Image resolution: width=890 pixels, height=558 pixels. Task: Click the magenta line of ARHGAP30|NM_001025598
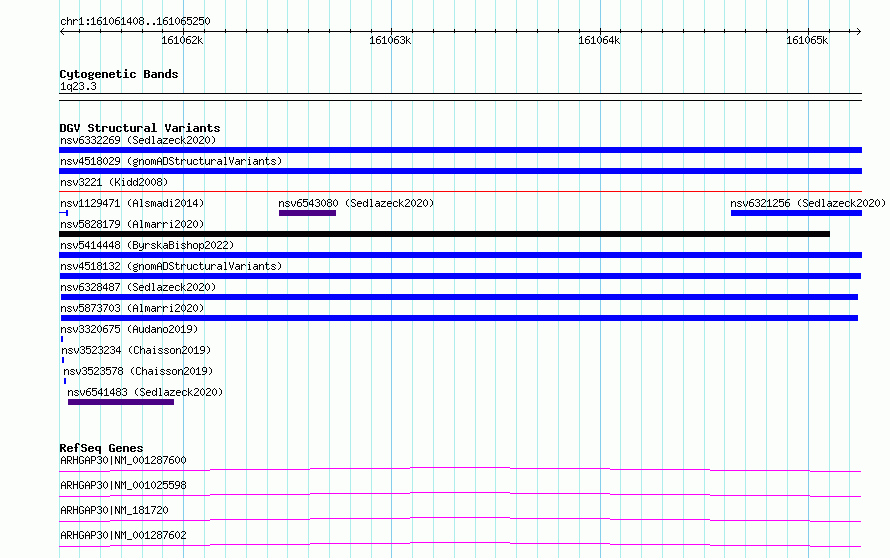460,494
